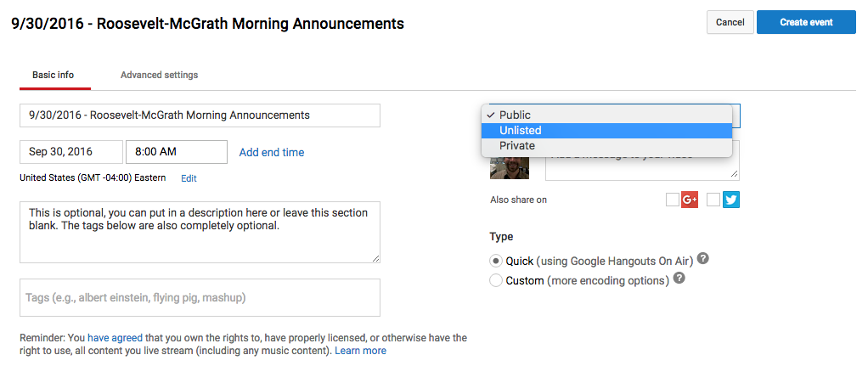The height and width of the screenshot is (366, 868).
Task: Click the Google+ share icon
Action: [x=690, y=200]
